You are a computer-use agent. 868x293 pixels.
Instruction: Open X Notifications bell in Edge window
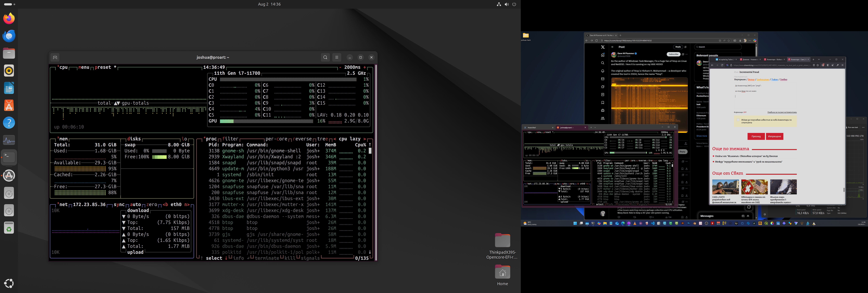click(x=603, y=71)
